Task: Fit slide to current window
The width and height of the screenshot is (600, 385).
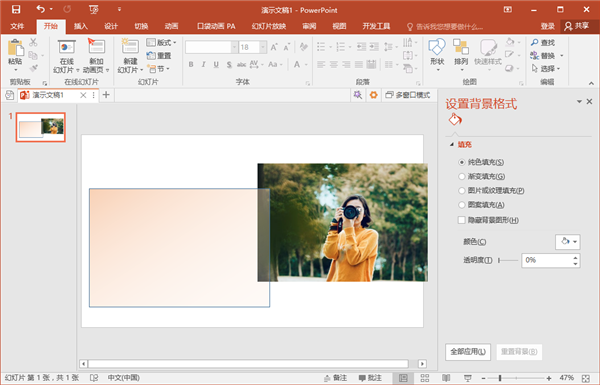Action: point(586,378)
